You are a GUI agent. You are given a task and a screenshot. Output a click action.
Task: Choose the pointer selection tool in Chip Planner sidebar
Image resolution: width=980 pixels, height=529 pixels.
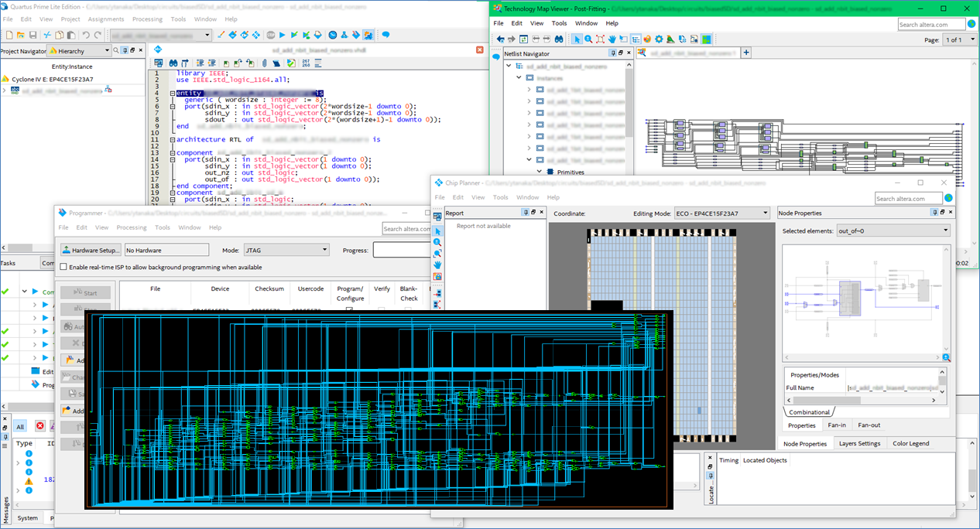coord(437,231)
